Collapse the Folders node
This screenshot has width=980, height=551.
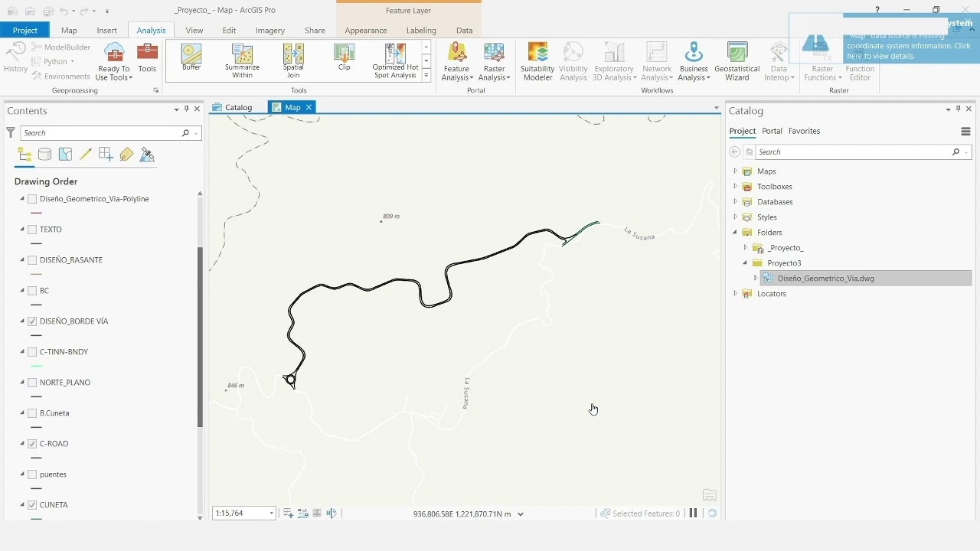(735, 233)
